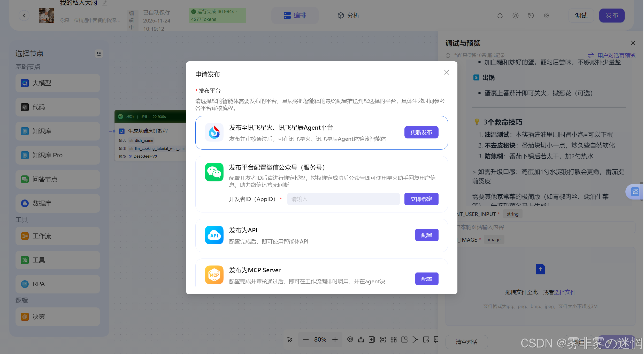644x354 pixels.
Task: Click the upload file arrow icon
Action: click(x=540, y=269)
